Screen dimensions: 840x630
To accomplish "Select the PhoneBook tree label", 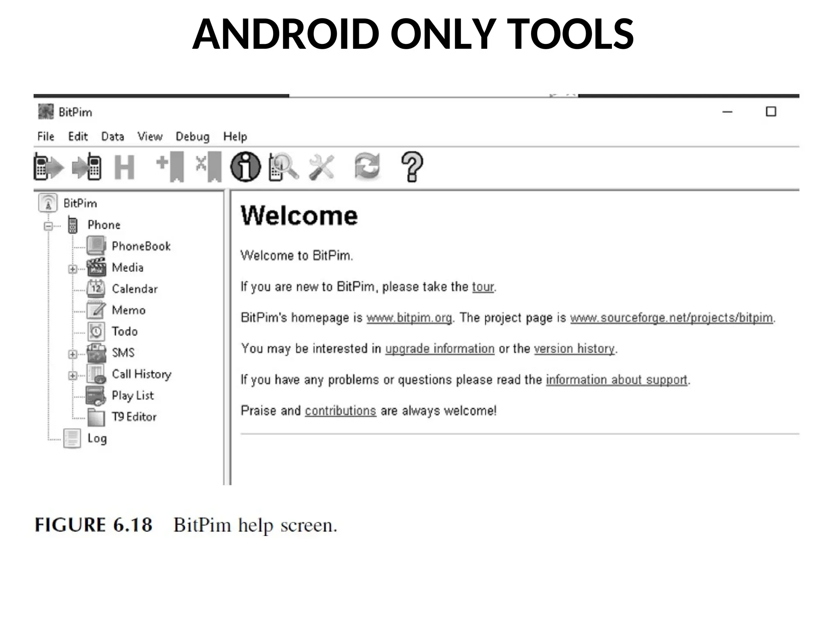I will (141, 246).
